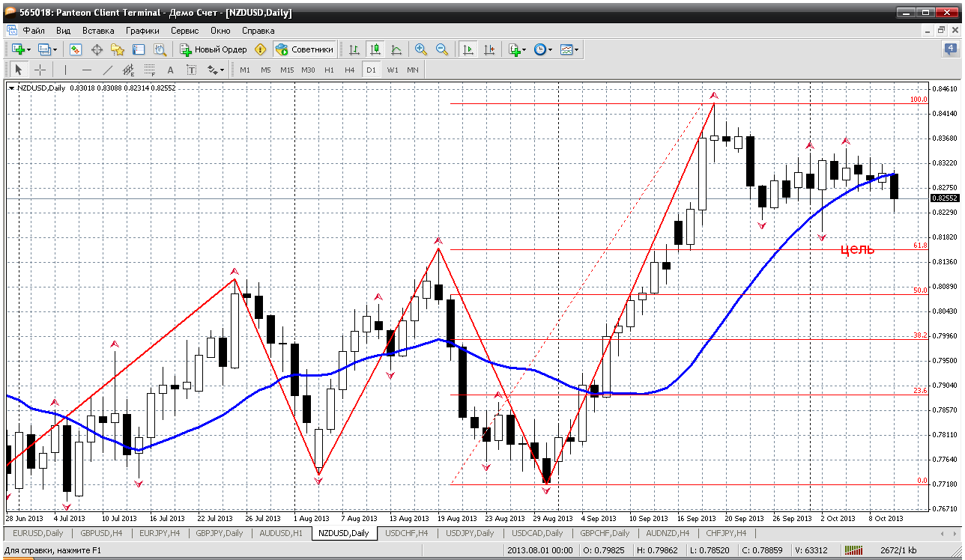Toggle the Terminal panel icon

coord(139,49)
